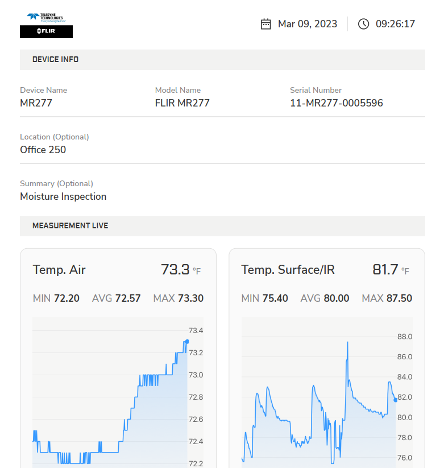Viewport: 440px width, 468px height.
Task: Select the Mar 09, 2023 date text
Action: pyautogui.click(x=307, y=24)
